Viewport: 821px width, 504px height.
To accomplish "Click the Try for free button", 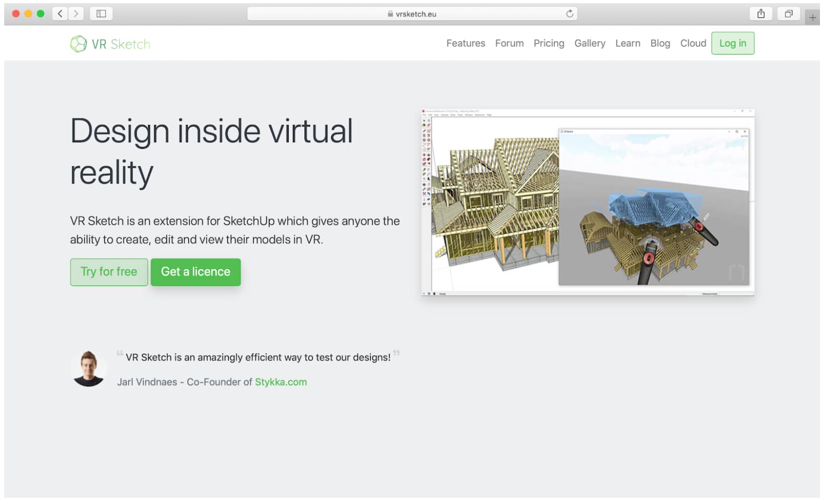I will [109, 272].
